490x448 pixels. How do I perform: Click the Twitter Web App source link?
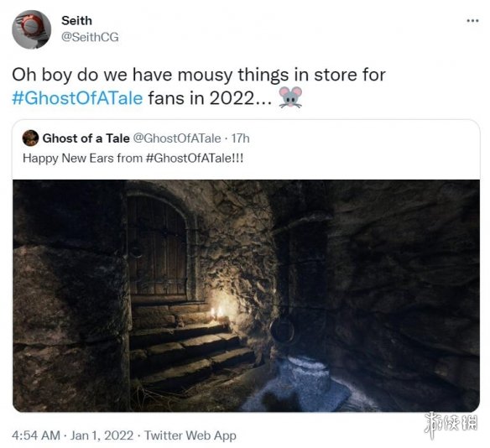[x=190, y=435]
